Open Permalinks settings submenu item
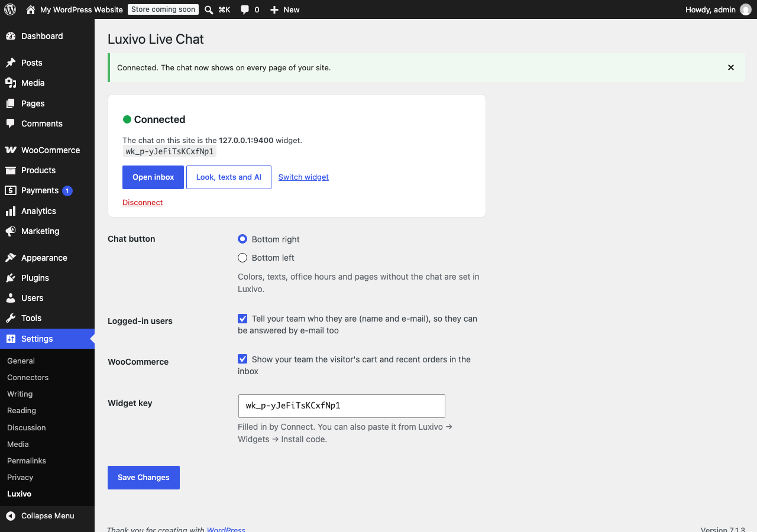The width and height of the screenshot is (757, 532). click(x=47, y=460)
